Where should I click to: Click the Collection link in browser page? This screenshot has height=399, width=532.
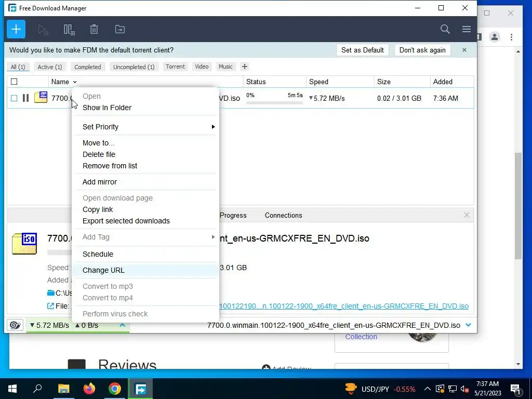click(361, 337)
